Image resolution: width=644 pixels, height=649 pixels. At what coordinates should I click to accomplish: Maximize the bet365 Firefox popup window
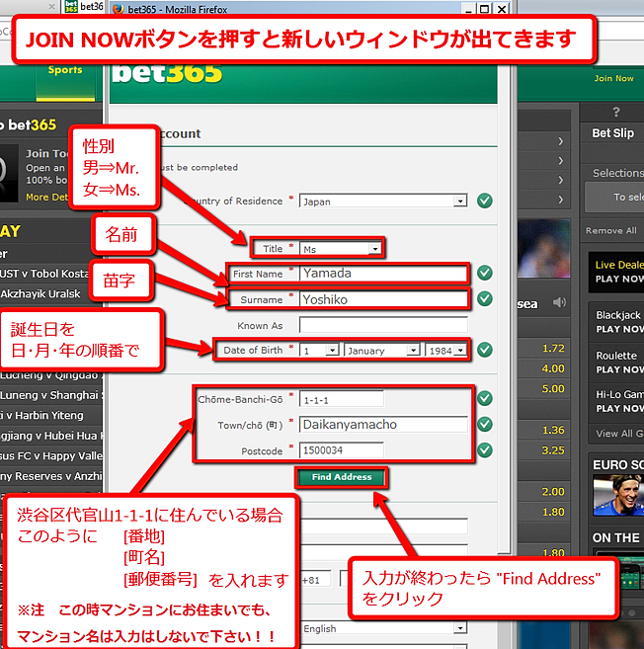click(x=484, y=9)
